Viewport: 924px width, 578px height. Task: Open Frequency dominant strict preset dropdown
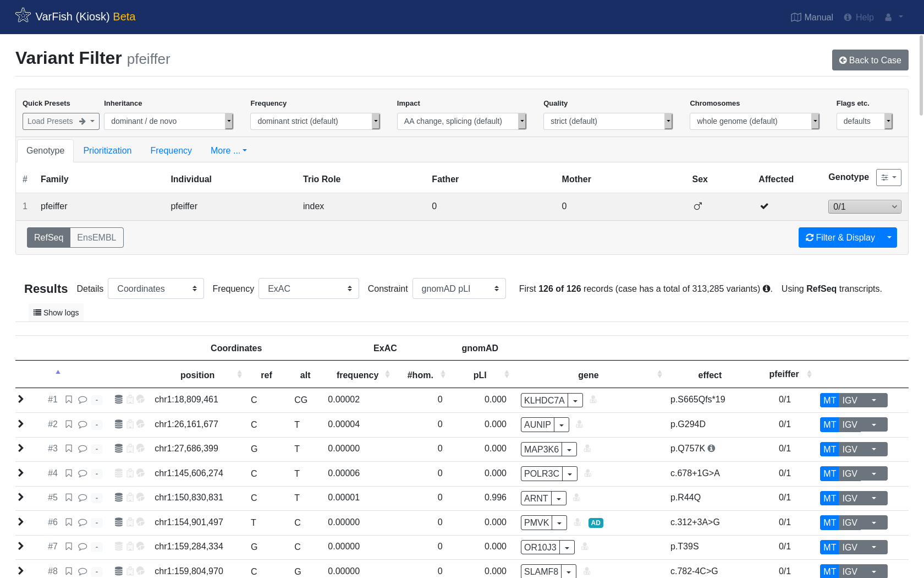[x=315, y=122]
